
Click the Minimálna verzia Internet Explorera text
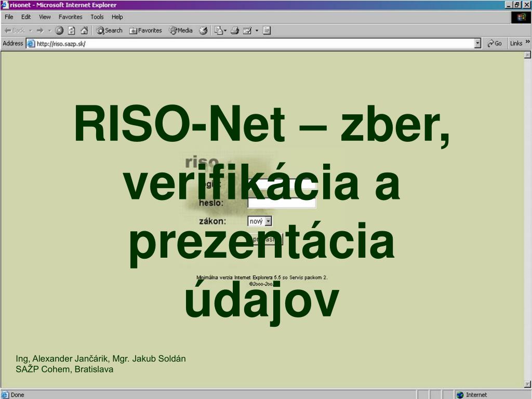(262, 277)
